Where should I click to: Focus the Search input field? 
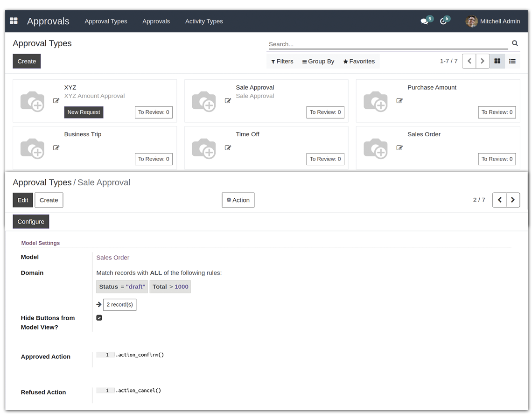pos(387,44)
